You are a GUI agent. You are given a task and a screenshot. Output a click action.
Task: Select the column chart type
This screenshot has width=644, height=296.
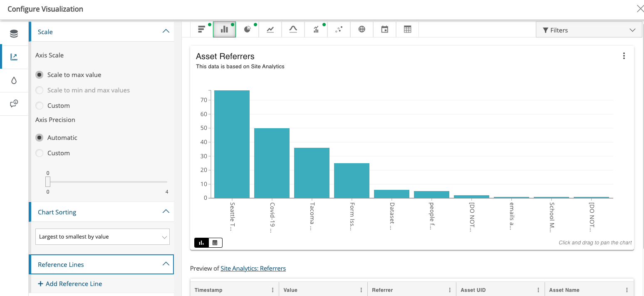pos(225,30)
